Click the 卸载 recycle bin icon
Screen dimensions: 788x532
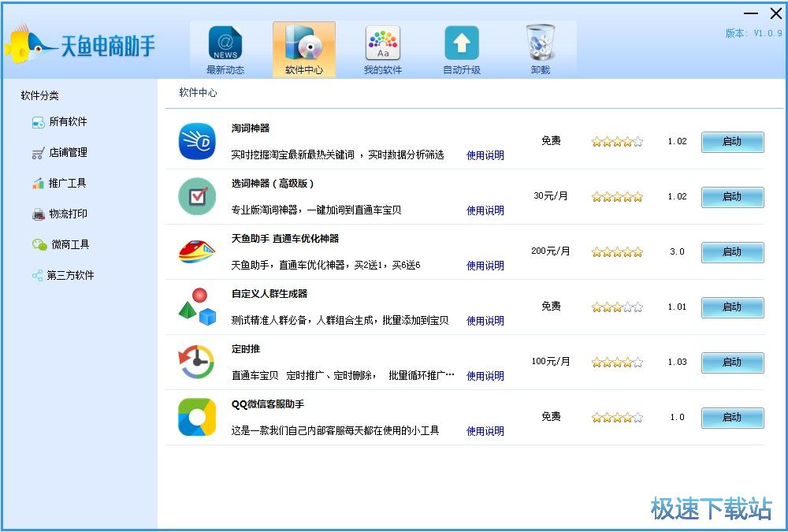[x=540, y=43]
